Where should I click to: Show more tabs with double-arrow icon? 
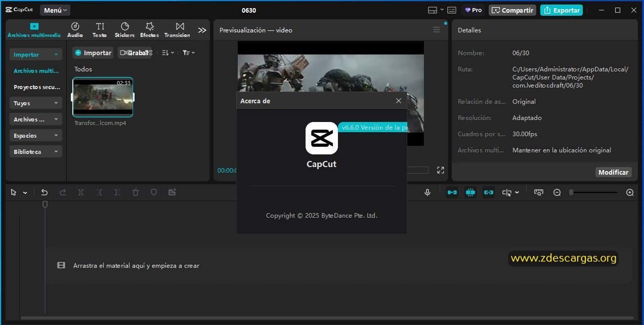point(202,30)
